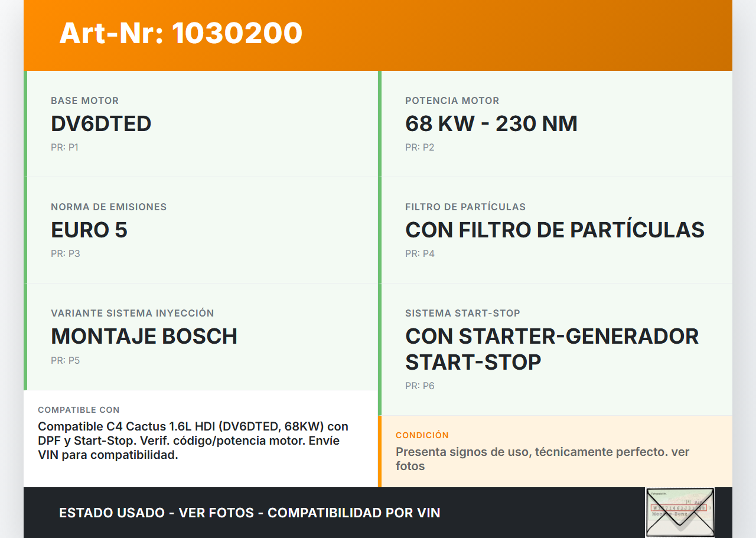Image resolution: width=756 pixels, height=538 pixels.
Task: Click the FILTRO DE PARTÍCULAS label
Action: [465, 207]
